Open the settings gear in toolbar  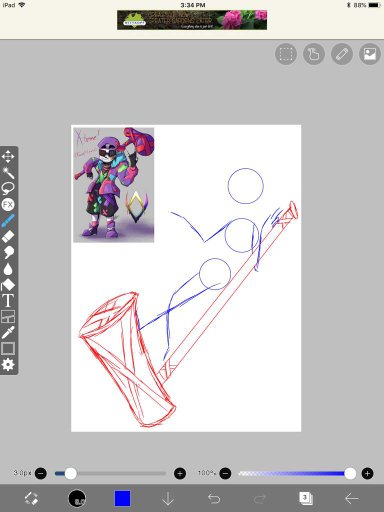pos(8,364)
